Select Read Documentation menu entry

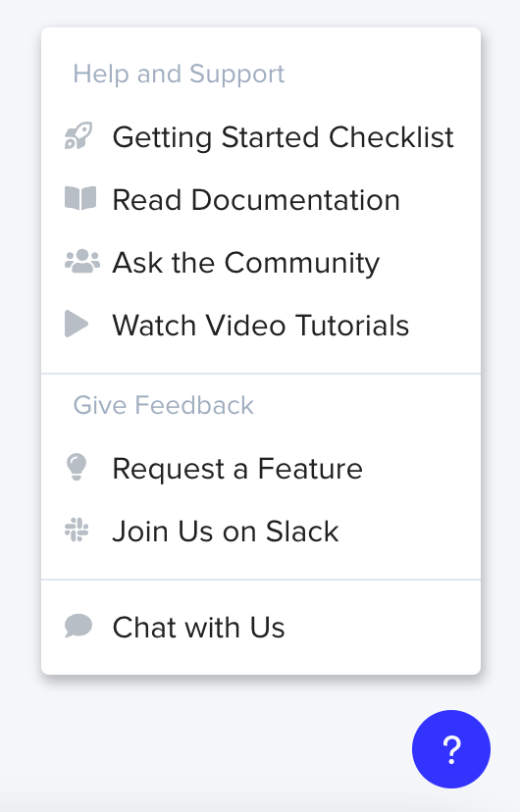point(261,199)
